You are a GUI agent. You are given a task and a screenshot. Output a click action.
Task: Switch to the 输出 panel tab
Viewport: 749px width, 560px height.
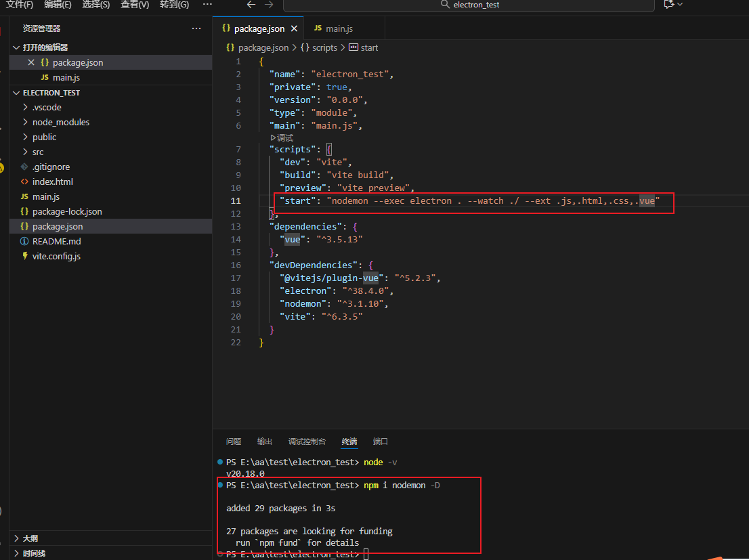264,441
